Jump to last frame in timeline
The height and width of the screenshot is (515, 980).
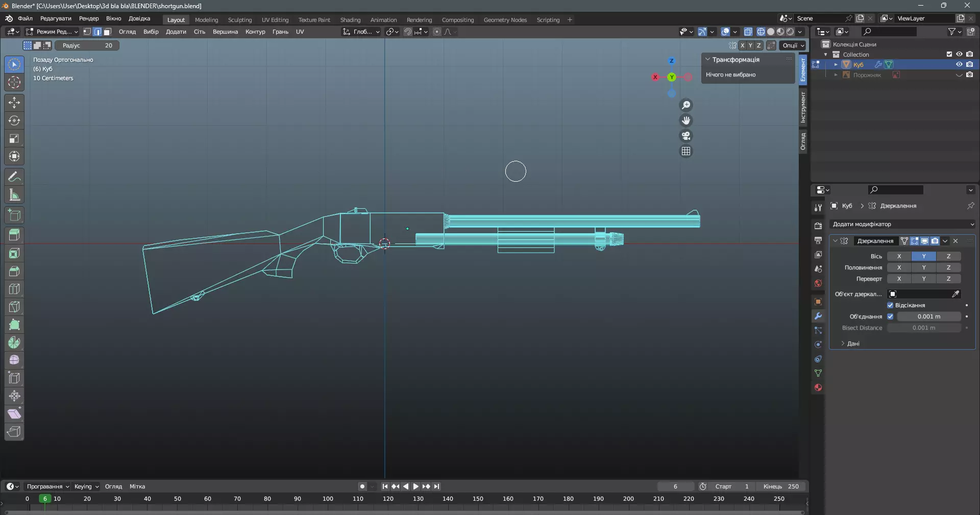[x=436, y=486]
